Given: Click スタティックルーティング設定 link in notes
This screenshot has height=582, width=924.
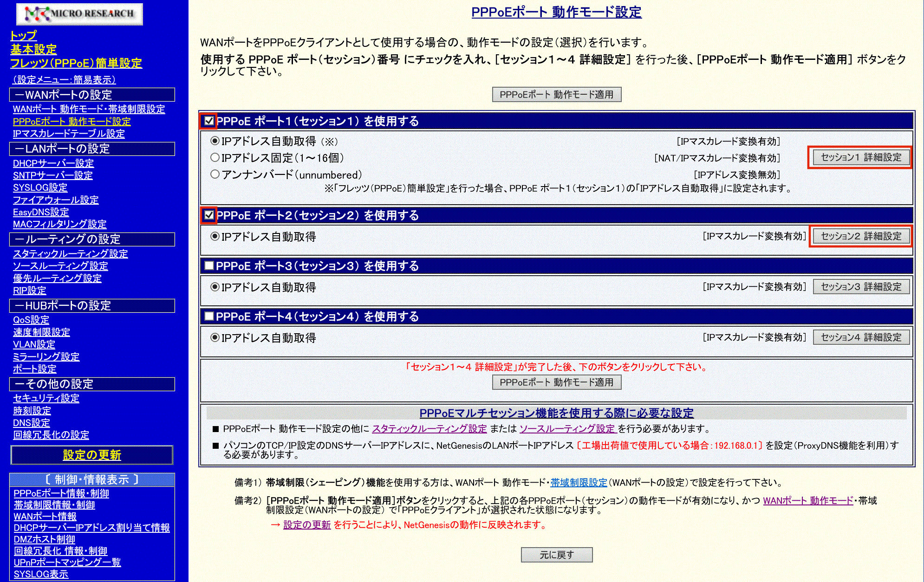Looking at the screenshot, I should (429, 429).
